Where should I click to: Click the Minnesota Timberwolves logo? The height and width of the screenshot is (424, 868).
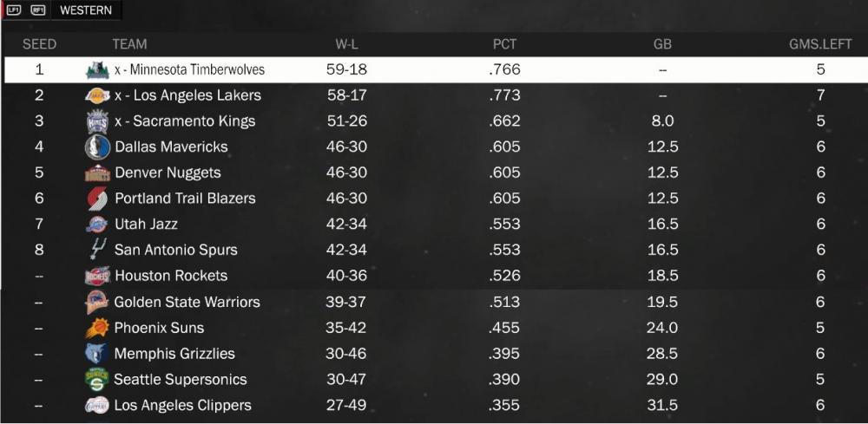pyautogui.click(x=97, y=69)
